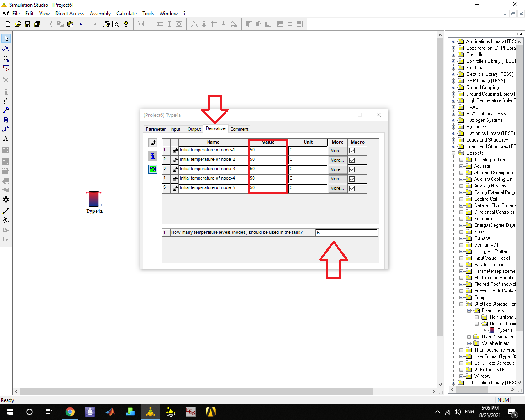Open a file with the folder icon
The height and width of the screenshot is (420, 525).
tap(18, 24)
